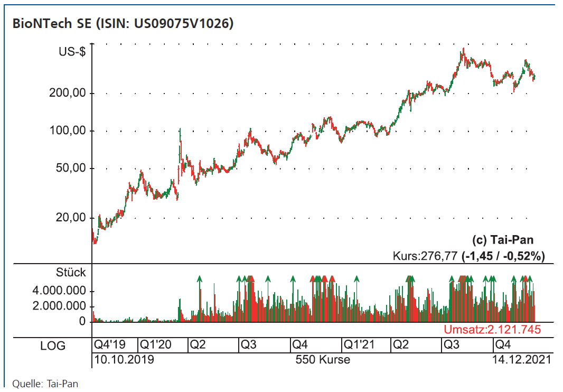The width and height of the screenshot is (563, 392).
Task: Click the 'LOG' scale label
Action: pos(53,346)
